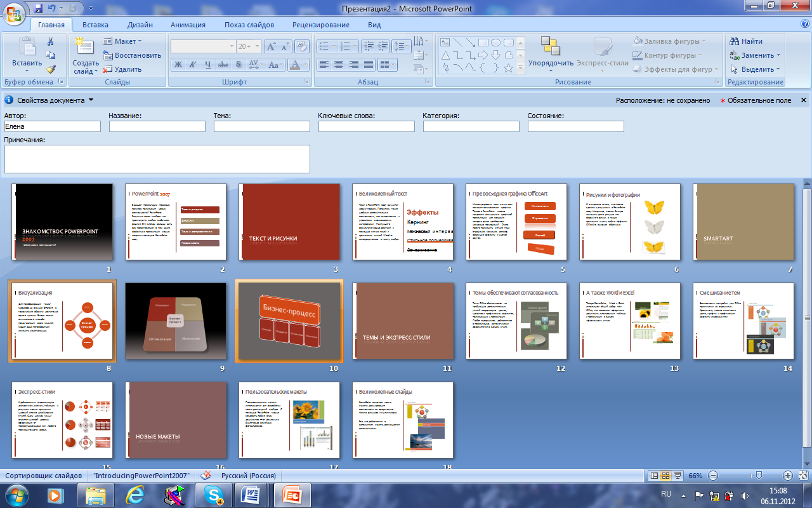The image size is (812, 508).
Task: Click into the Название properties field
Action: (157, 126)
